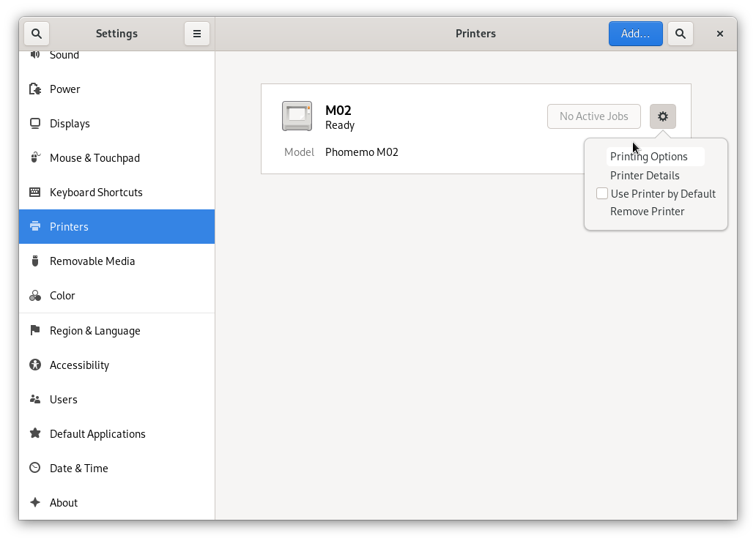Click the Printers printer icon in sidebar
This screenshot has width=756, height=541.
tap(34, 226)
